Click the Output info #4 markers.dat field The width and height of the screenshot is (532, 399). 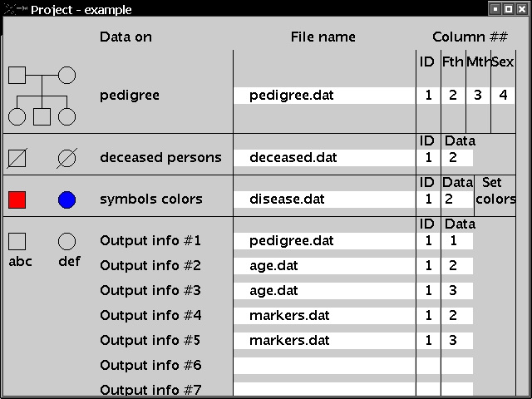click(324, 316)
